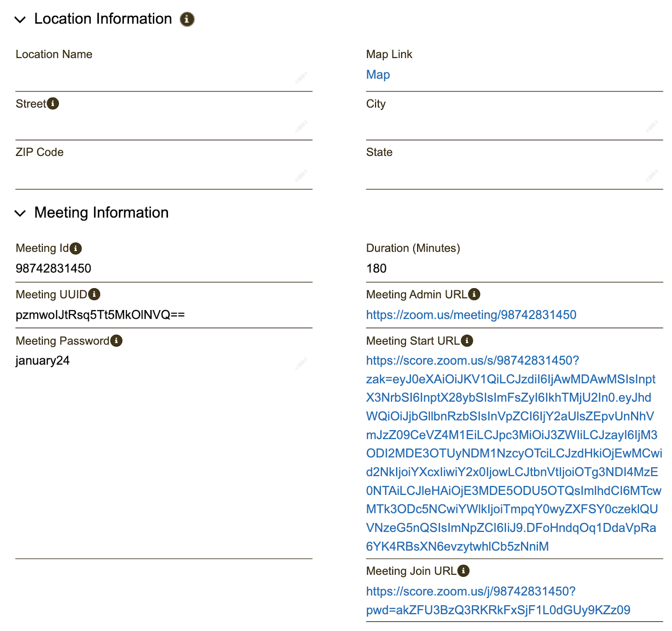Edit the ZIP Code with pencil icon
This screenshot has width=672, height=631.
301,175
